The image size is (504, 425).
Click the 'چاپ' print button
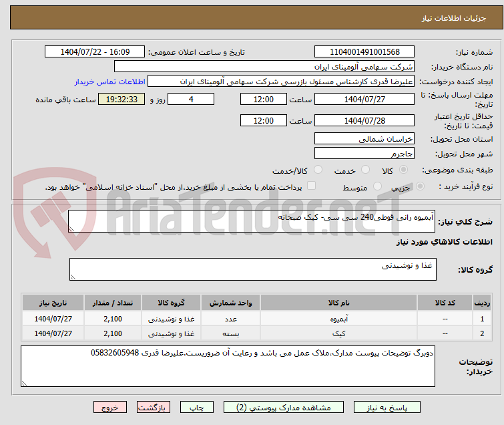point(196,407)
